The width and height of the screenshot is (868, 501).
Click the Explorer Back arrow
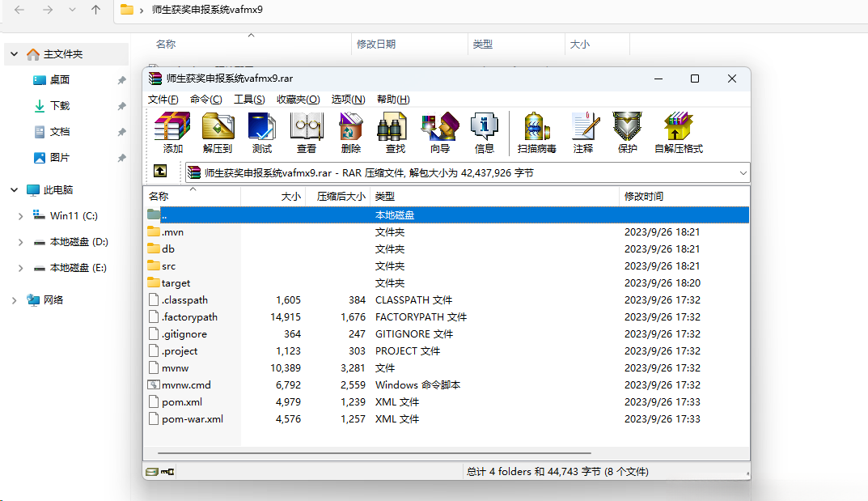(19, 10)
